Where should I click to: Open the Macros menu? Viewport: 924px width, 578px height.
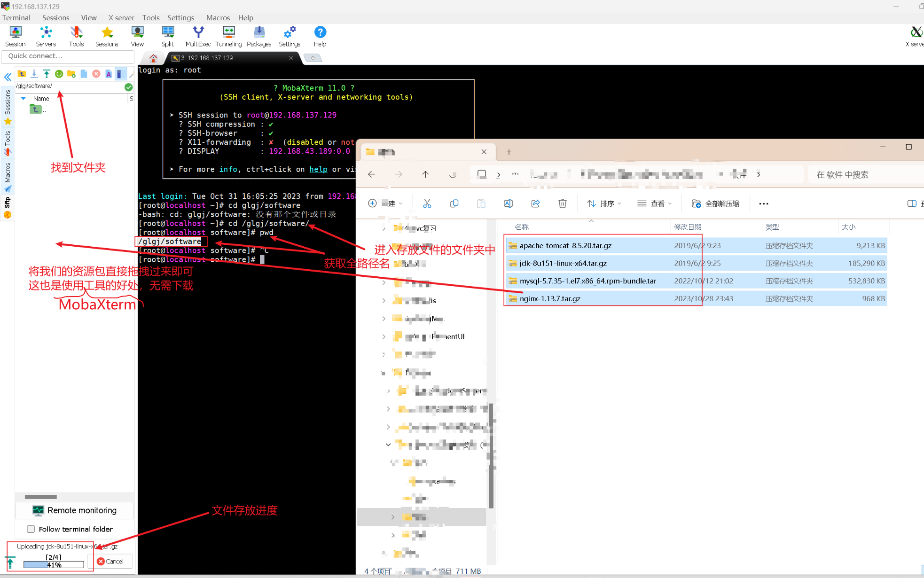[218, 17]
